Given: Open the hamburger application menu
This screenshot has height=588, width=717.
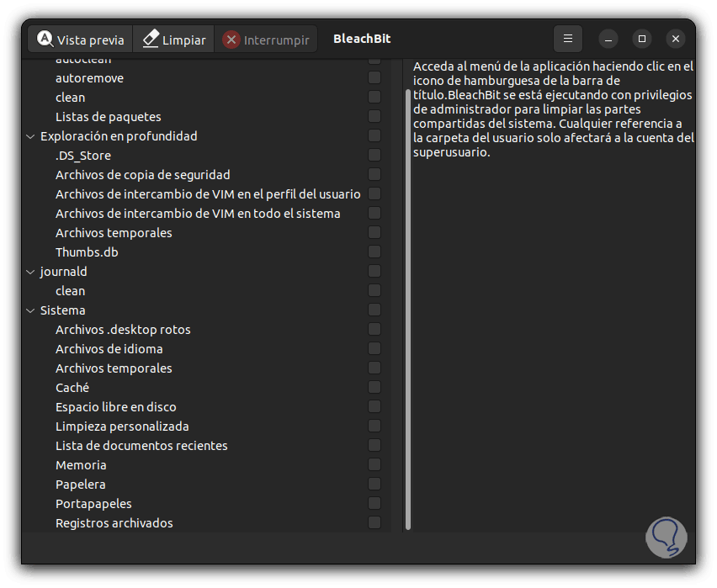Looking at the screenshot, I should click(567, 39).
